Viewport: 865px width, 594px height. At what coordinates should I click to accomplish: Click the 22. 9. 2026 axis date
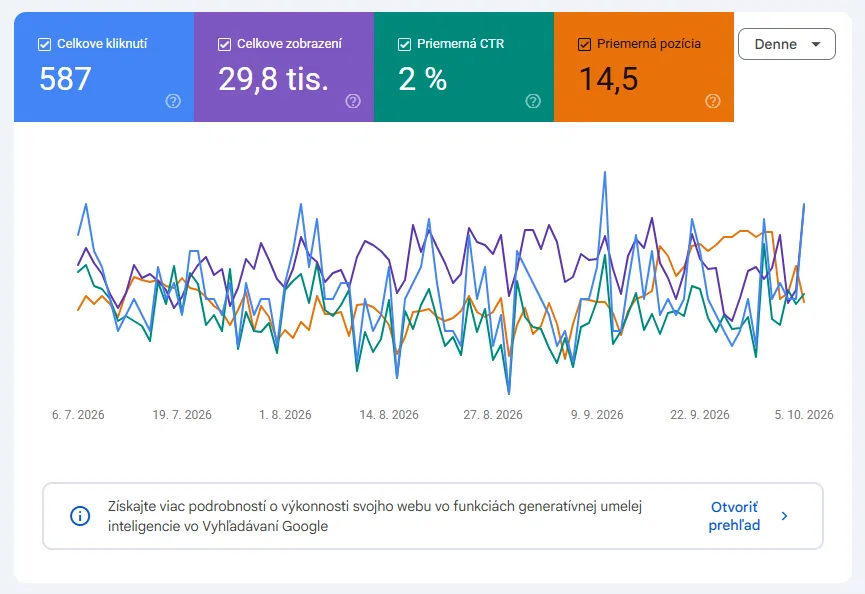(700, 415)
